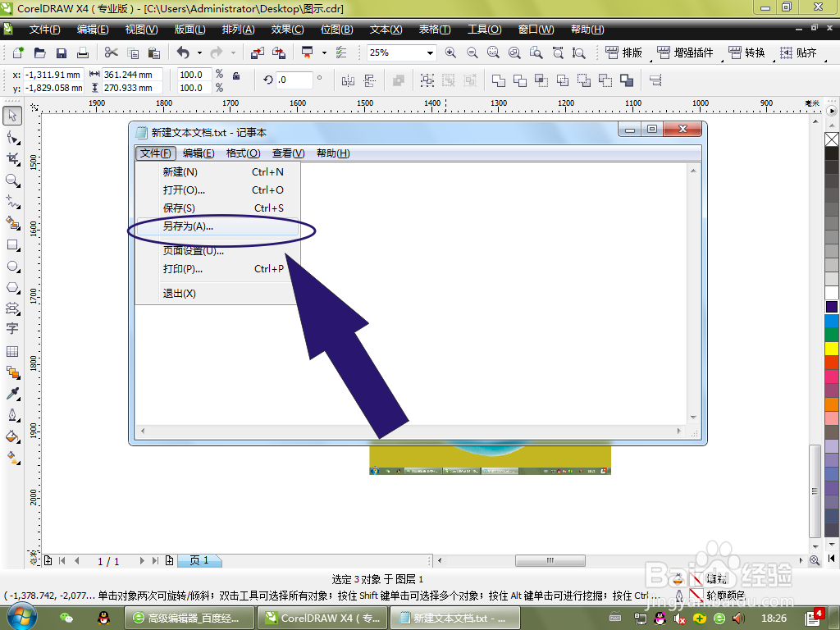840x630 pixels.
Task: Click the no-fill X swatch
Action: coord(832,139)
